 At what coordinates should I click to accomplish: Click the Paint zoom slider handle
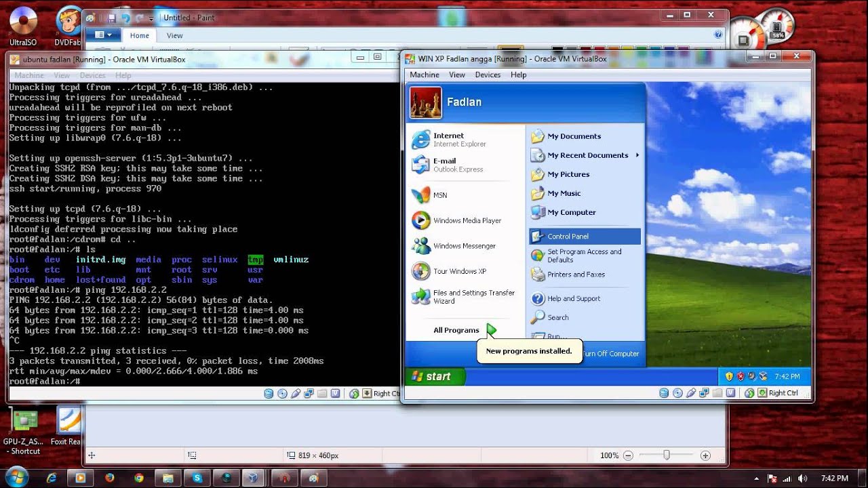point(667,455)
